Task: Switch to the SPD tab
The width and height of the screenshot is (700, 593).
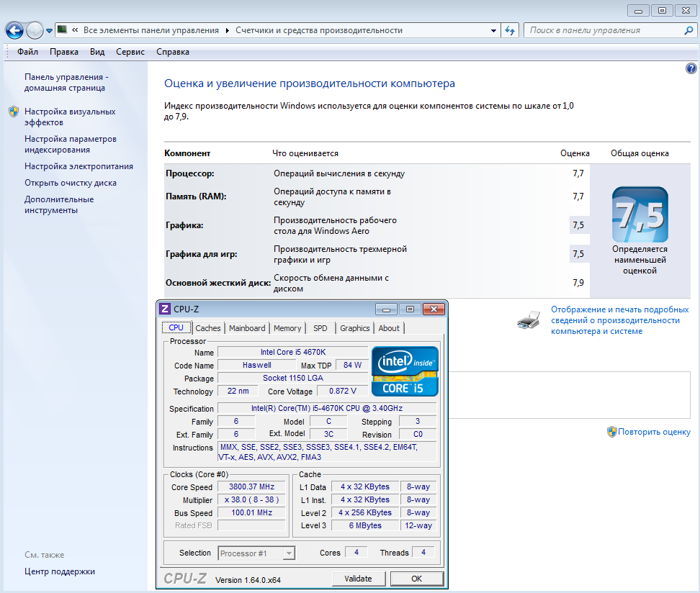Action: click(x=320, y=328)
